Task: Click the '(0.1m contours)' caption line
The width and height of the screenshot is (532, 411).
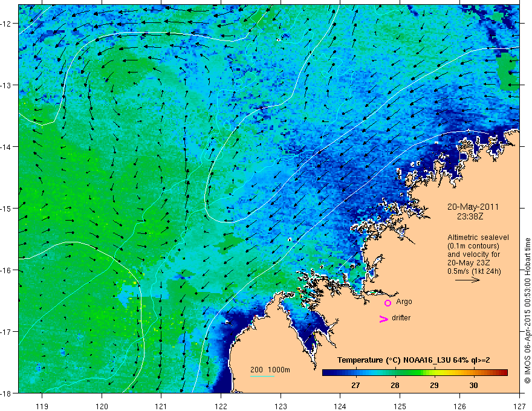Action: 473,246
